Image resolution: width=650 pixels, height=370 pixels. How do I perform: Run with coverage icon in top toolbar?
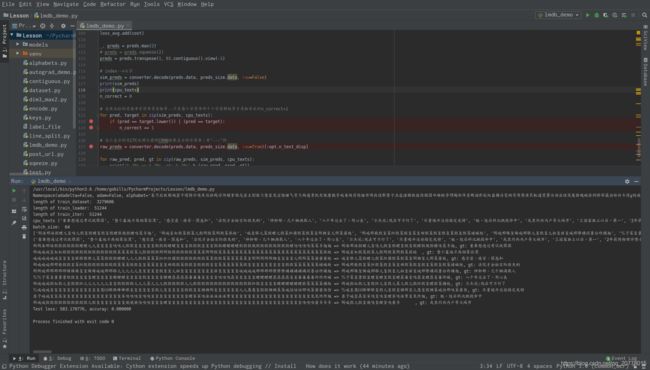[606, 15]
